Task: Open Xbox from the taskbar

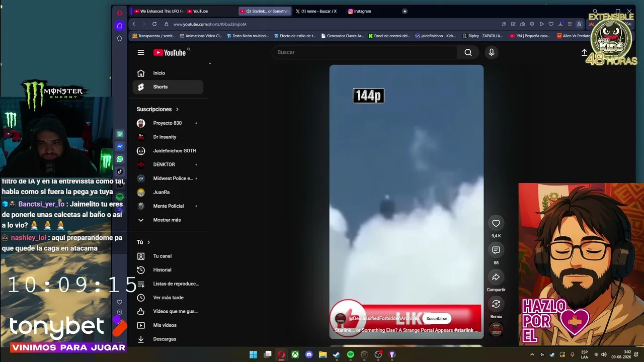Action: tap(295, 354)
